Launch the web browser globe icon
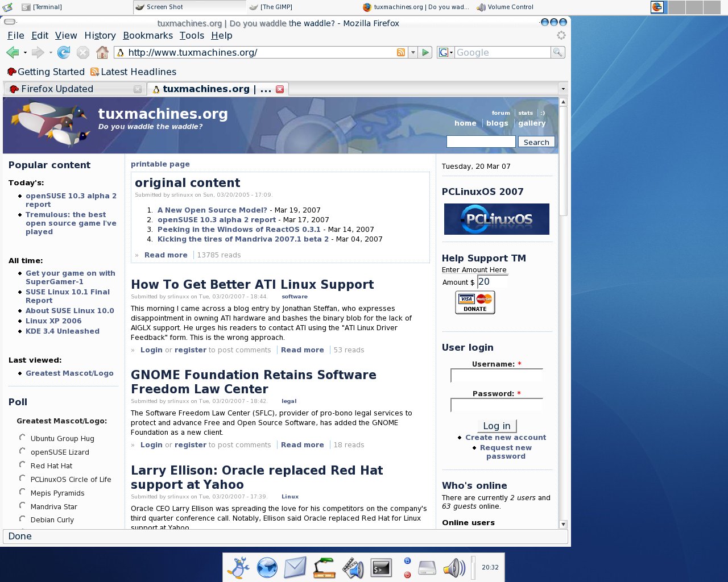Viewport: 728px width, 582px height. pyautogui.click(x=267, y=567)
